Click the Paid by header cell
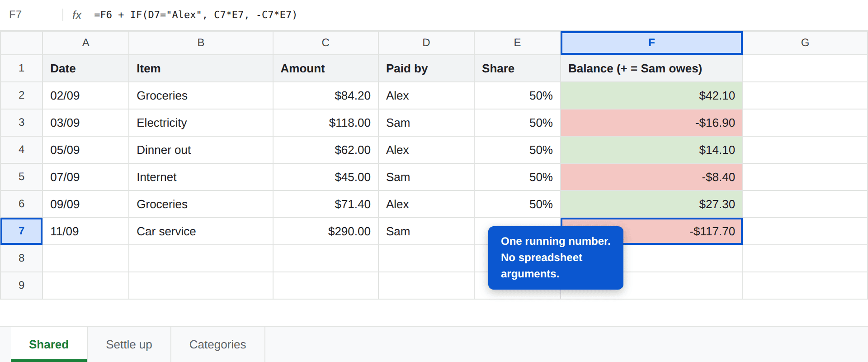 coord(426,68)
